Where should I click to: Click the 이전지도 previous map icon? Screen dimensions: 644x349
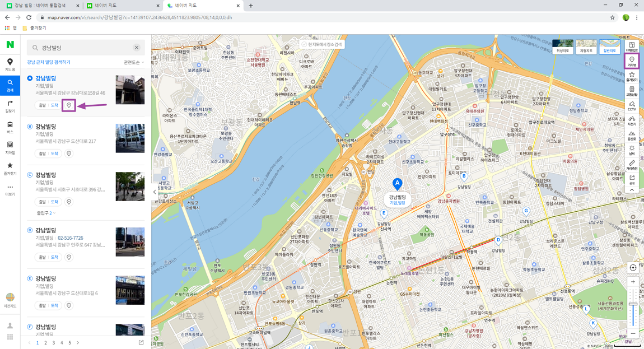[10, 300]
